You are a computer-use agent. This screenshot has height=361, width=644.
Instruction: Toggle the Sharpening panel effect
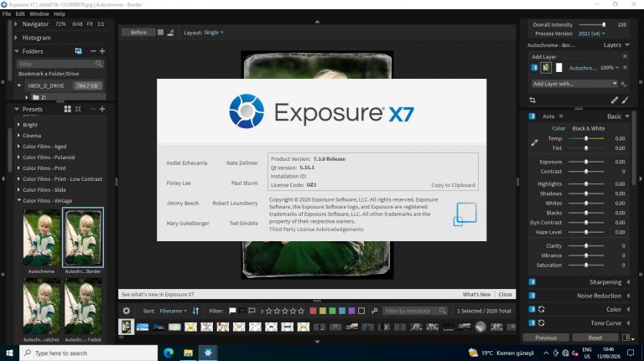click(x=532, y=281)
